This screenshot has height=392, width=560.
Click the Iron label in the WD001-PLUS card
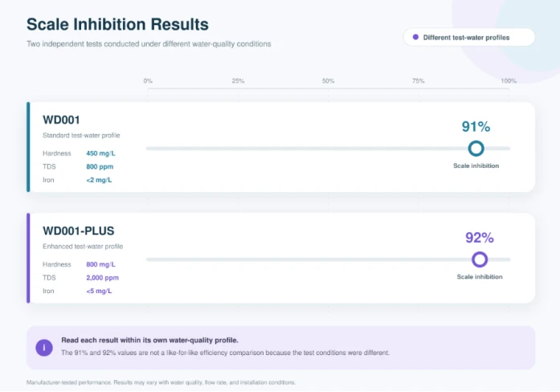tap(48, 291)
